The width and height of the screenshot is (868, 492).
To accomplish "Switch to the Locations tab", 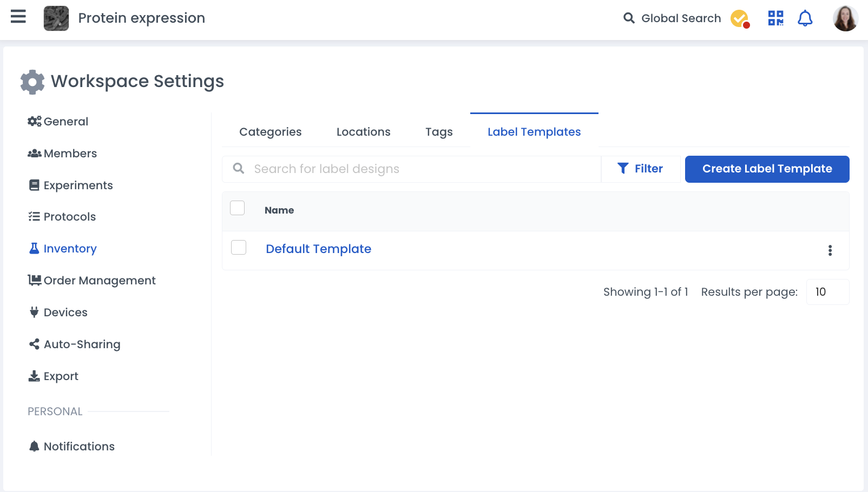I will tap(364, 132).
